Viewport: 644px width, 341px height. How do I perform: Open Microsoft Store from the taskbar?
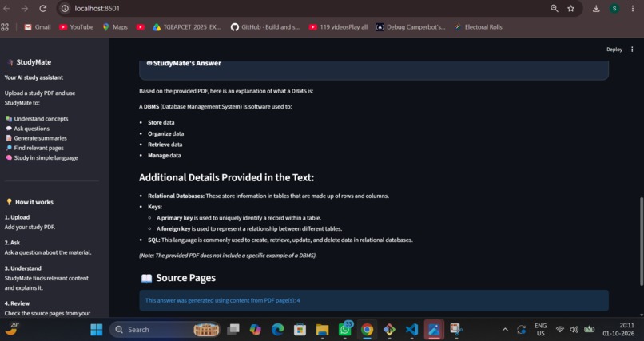coord(300,330)
